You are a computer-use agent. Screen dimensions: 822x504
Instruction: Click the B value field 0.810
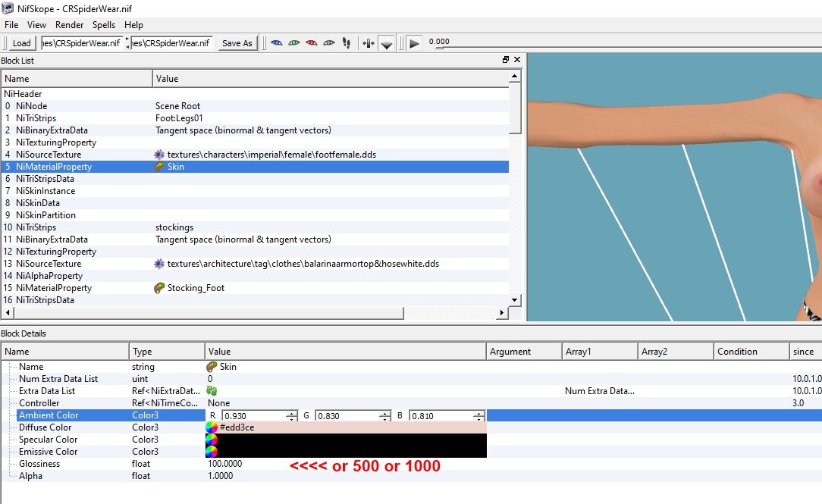[x=441, y=416]
